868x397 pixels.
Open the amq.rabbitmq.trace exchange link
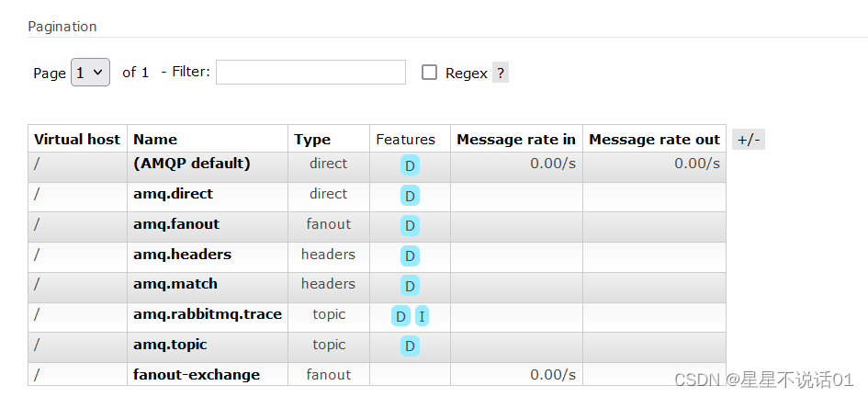click(x=208, y=314)
